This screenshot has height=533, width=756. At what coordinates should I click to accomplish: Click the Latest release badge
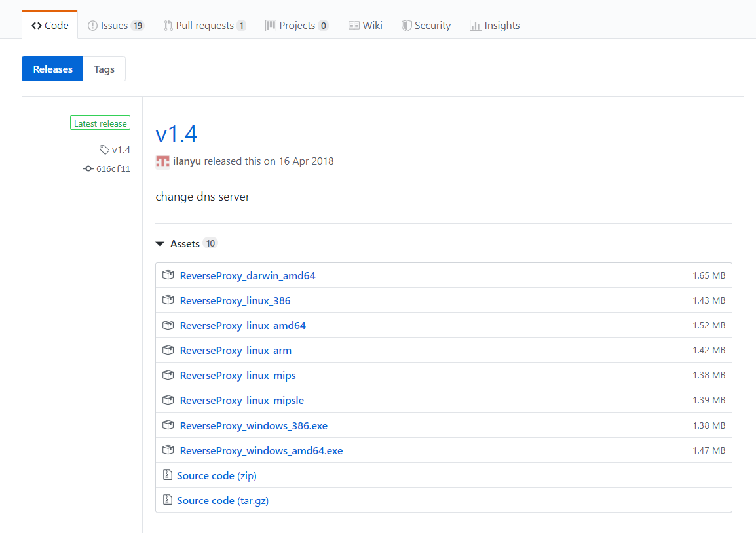click(x=100, y=123)
